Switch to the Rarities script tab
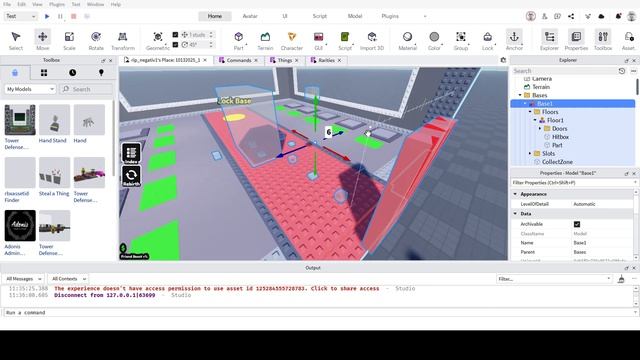 coord(326,60)
